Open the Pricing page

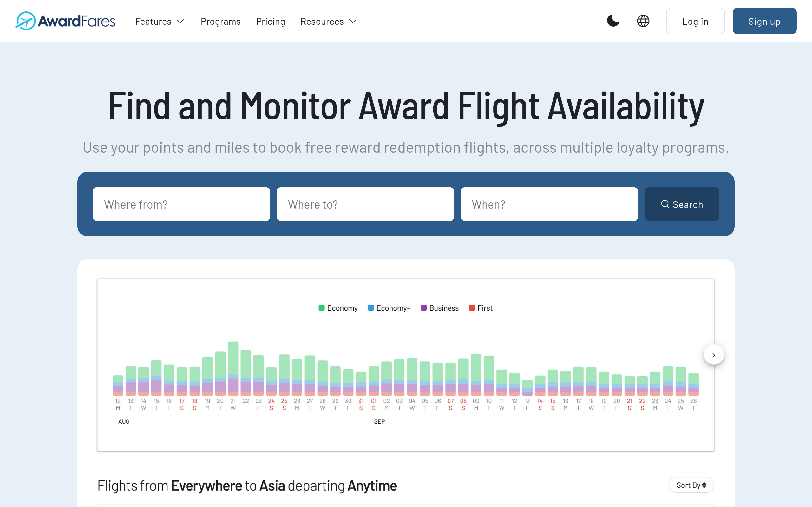271,22
